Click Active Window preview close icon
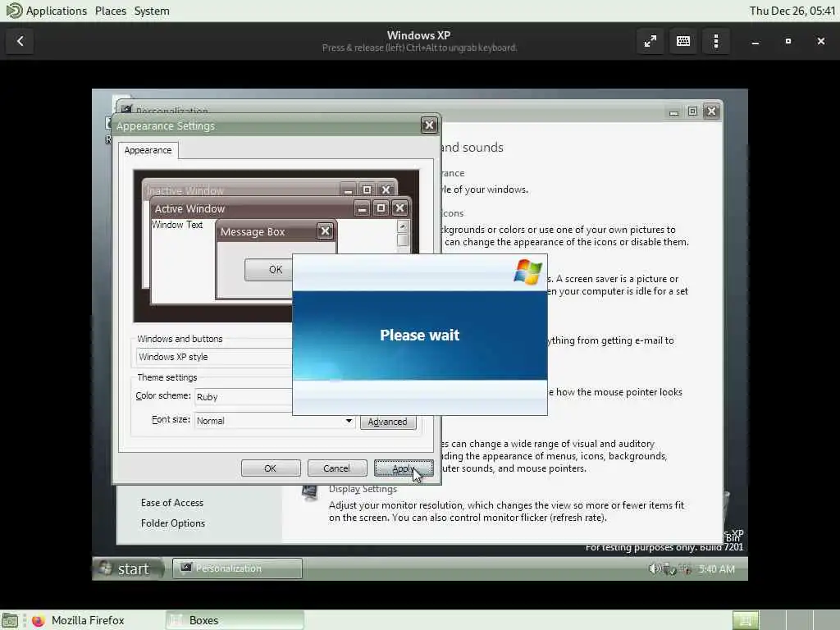 click(399, 208)
